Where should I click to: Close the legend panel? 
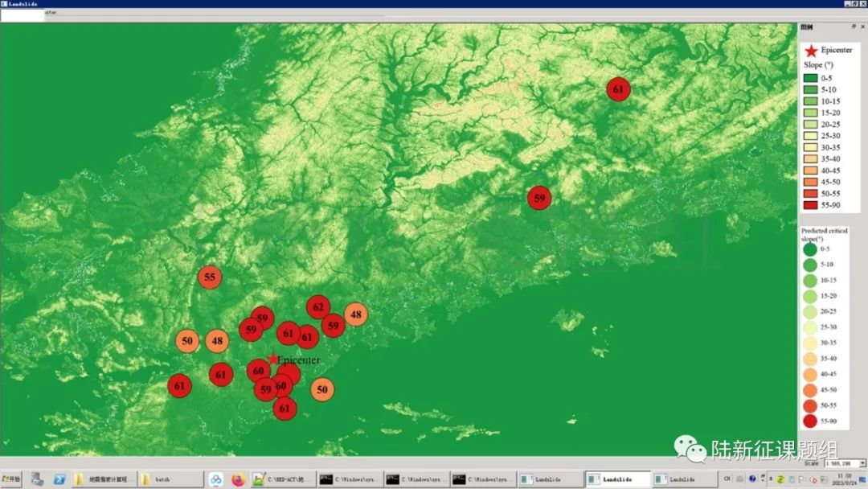click(862, 27)
